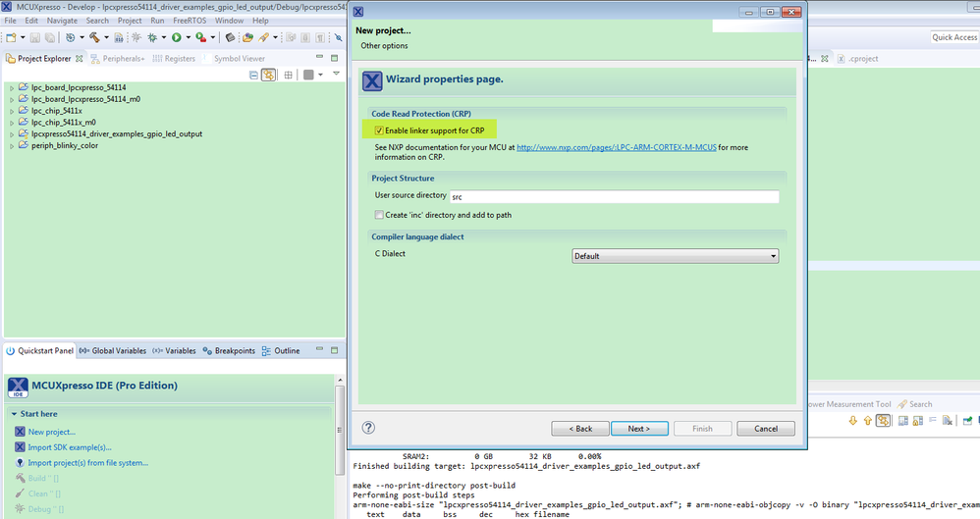Open the Navigate menu
This screenshot has width=980, height=519.
[x=62, y=20]
